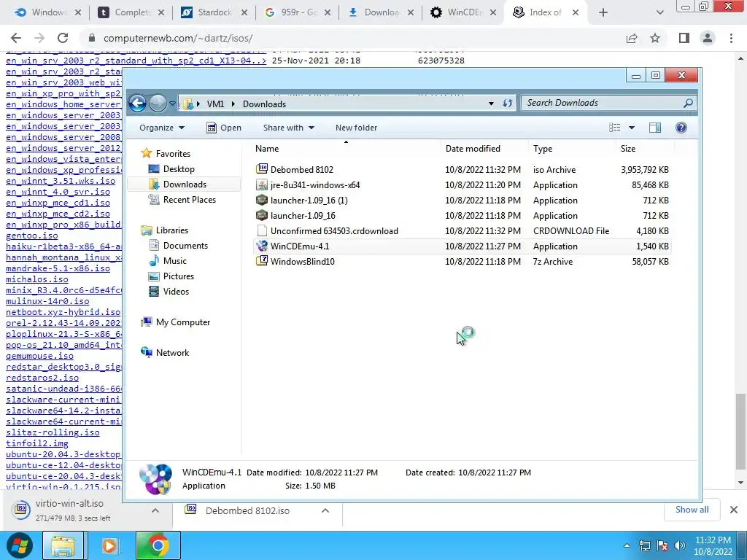
Task: Expand the view options dropdown arrow
Action: 632,128
